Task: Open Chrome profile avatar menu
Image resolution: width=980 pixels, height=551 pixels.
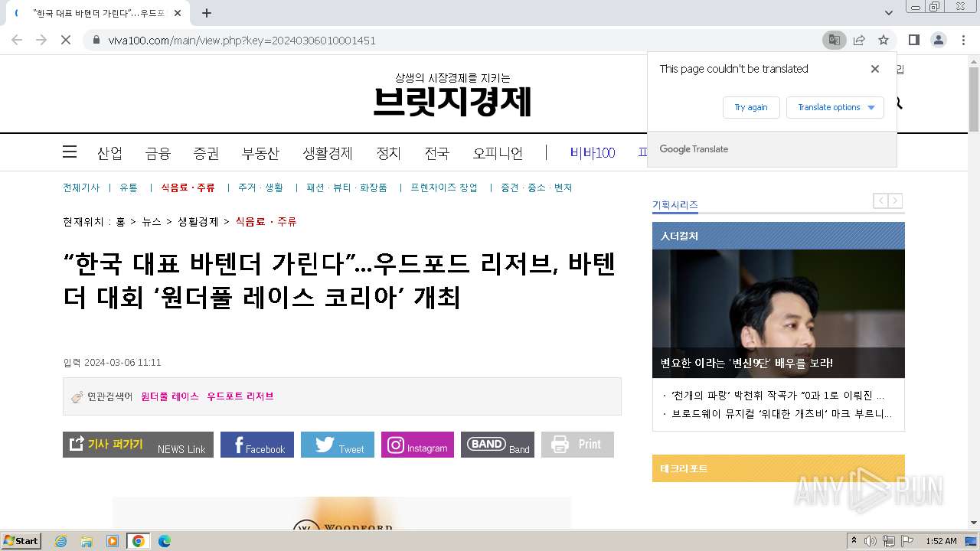Action: 938,40
